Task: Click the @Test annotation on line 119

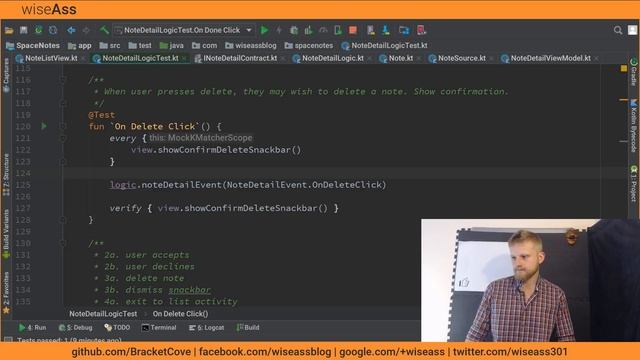Action: point(102,115)
